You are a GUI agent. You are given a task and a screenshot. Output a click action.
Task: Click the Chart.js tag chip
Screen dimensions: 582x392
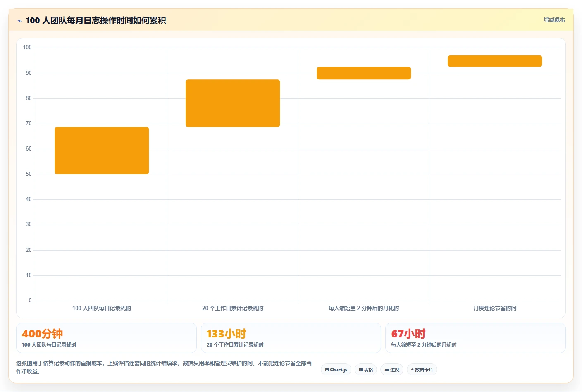(336, 370)
